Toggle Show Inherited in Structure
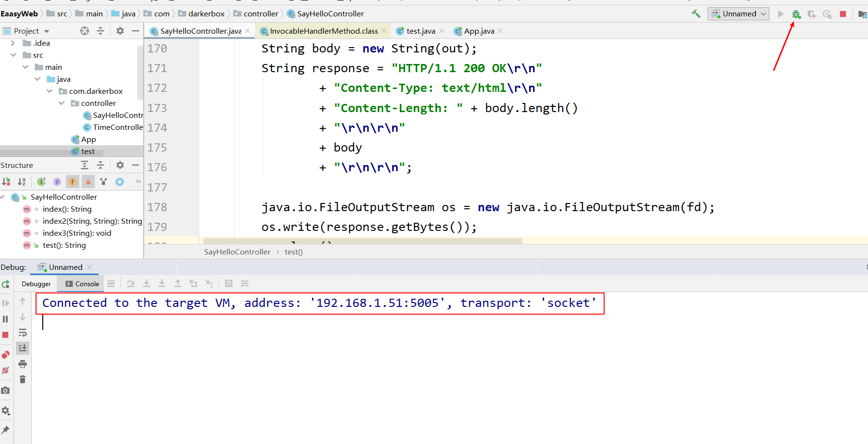Viewport: 868px width, 444px height. point(41,181)
